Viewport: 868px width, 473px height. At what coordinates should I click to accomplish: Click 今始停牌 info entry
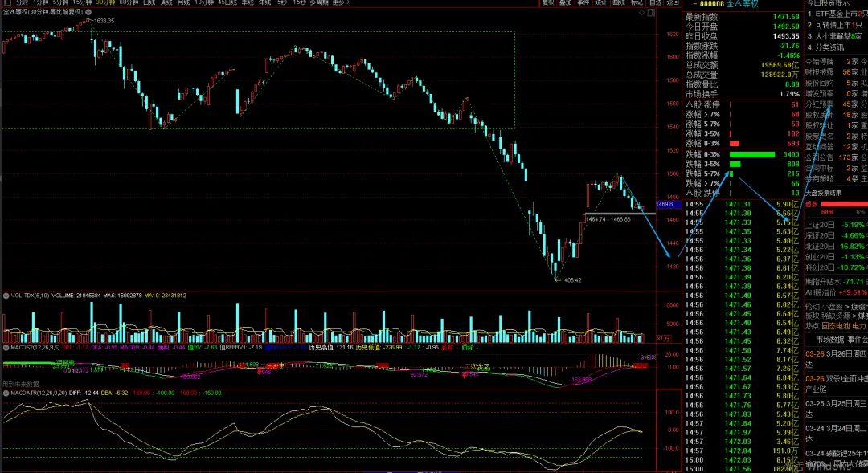832,61
